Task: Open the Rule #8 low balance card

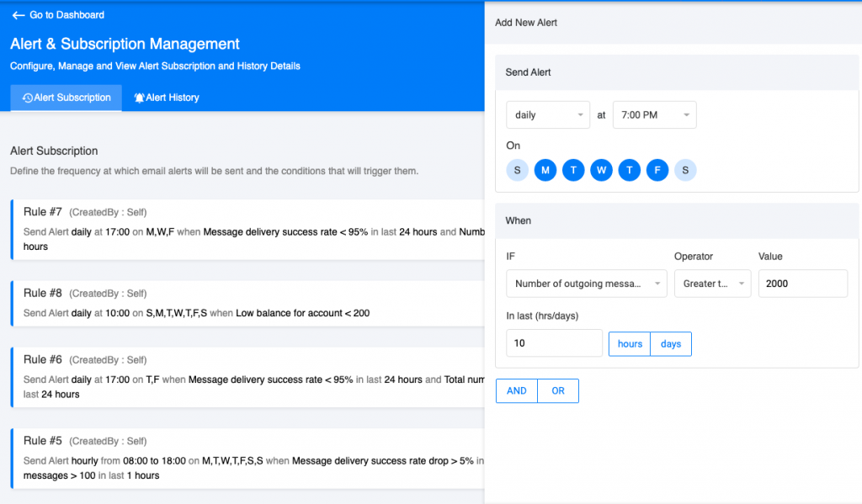Action: [x=248, y=304]
